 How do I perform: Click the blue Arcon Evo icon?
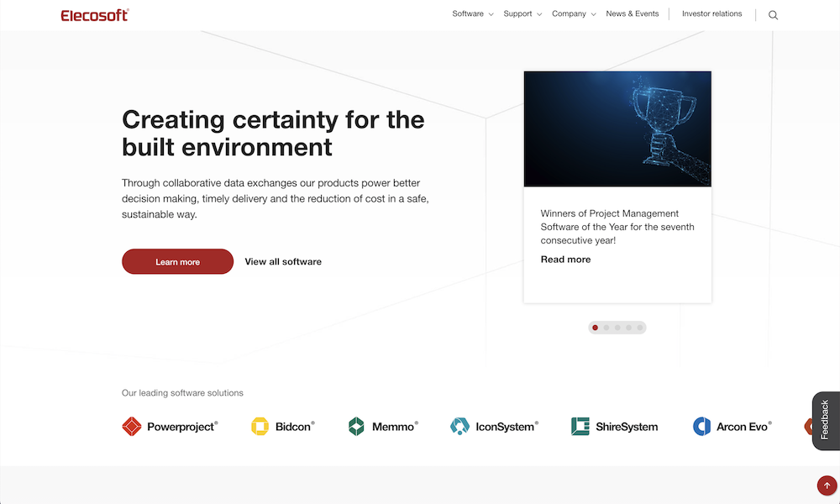point(701,427)
